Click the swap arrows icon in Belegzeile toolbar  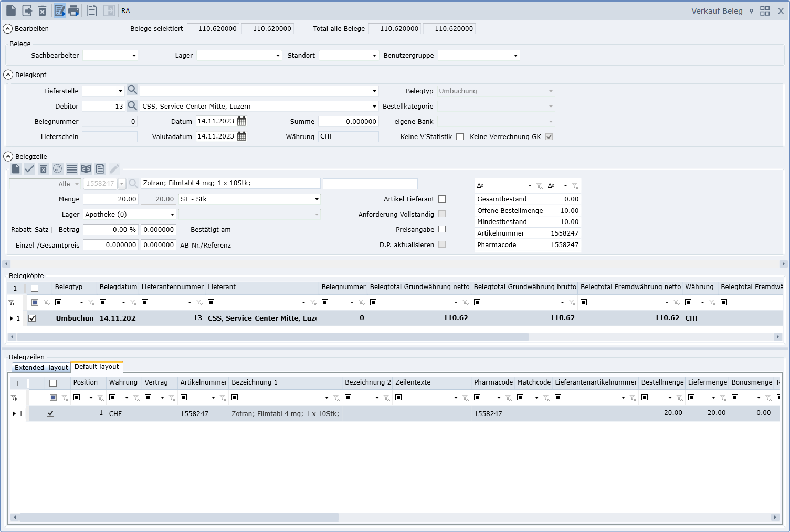(58, 169)
